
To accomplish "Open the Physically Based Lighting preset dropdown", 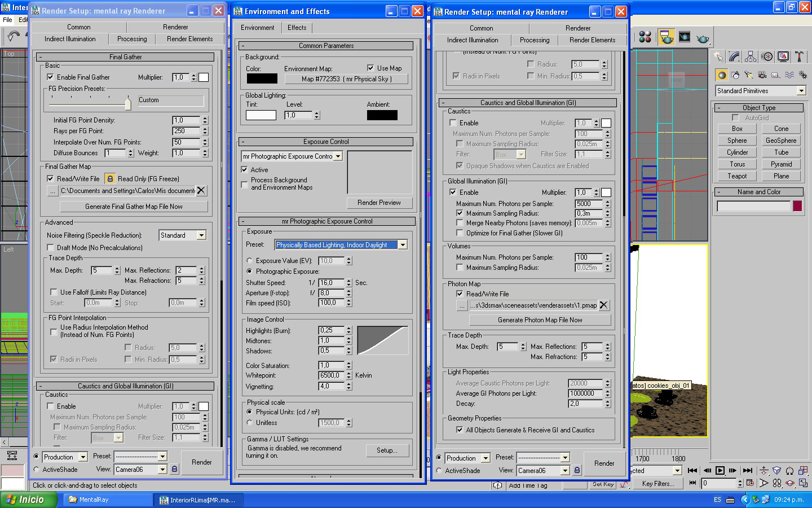I will 341,245.
